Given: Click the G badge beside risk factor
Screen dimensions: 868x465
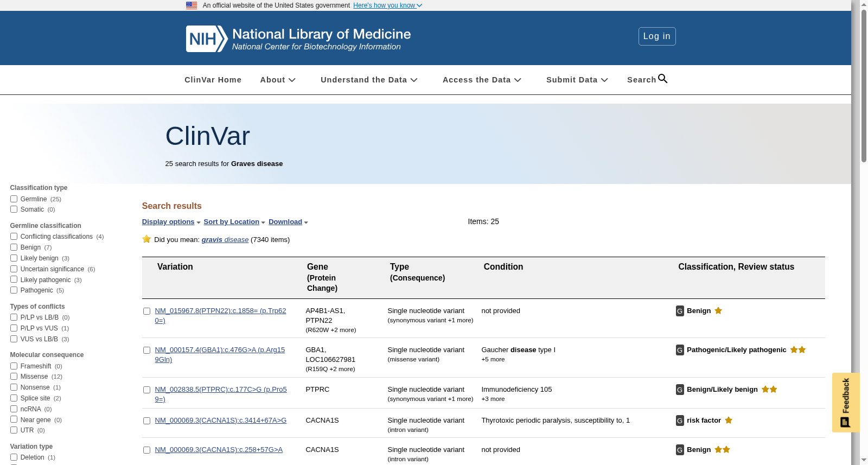Looking at the screenshot, I should 680,421.
